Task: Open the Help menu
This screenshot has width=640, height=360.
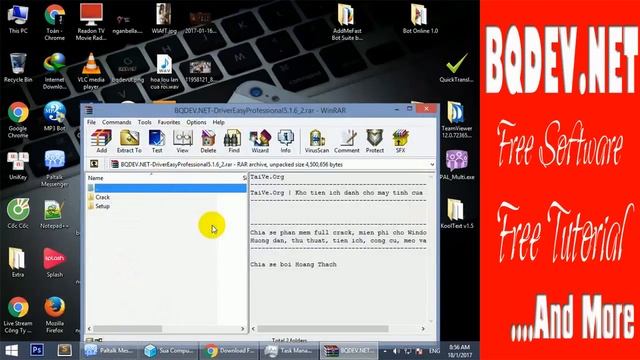Action: [218, 122]
